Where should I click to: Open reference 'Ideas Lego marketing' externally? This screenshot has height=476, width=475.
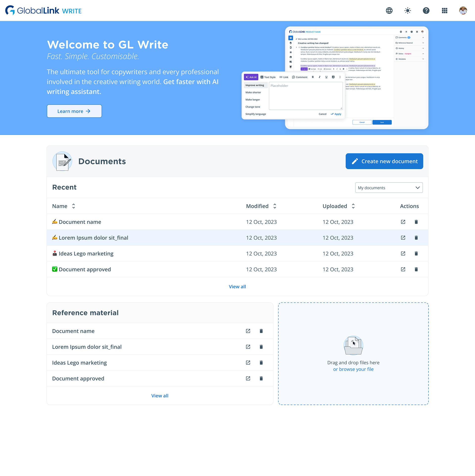(x=248, y=363)
